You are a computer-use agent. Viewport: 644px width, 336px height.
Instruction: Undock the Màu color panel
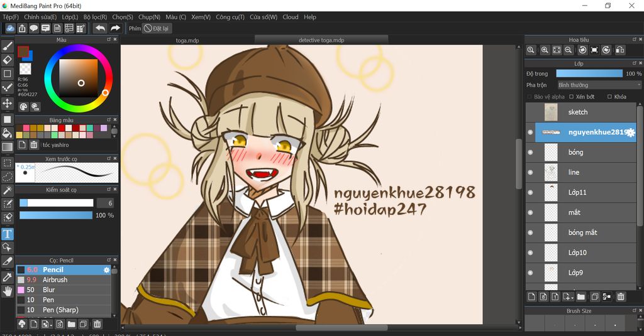pos(109,40)
